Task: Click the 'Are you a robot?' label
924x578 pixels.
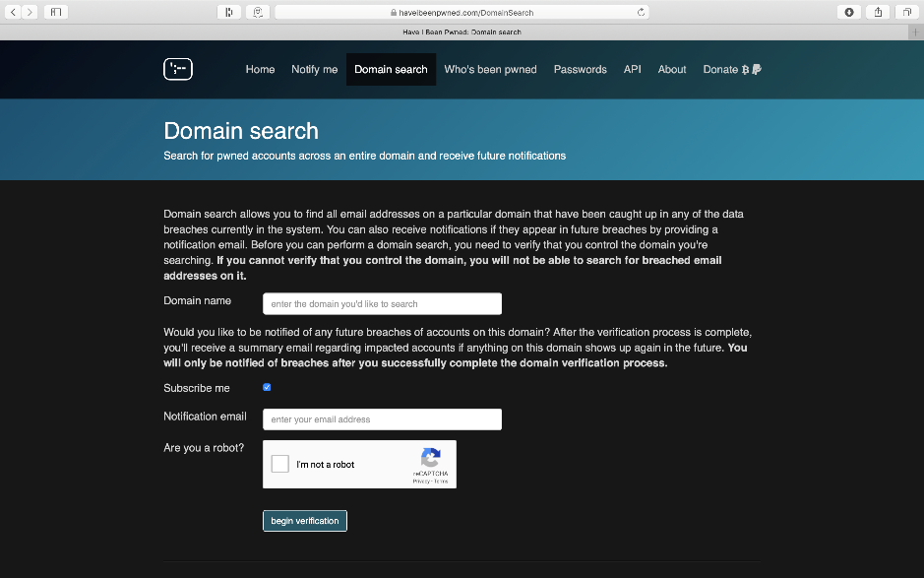Action: coord(204,448)
